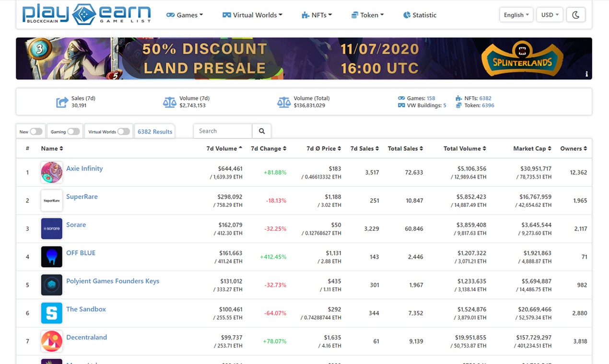Viewport: 609px width, 364px height.
Task: Sort table by 7d Sales column
Action: pyautogui.click(x=365, y=148)
